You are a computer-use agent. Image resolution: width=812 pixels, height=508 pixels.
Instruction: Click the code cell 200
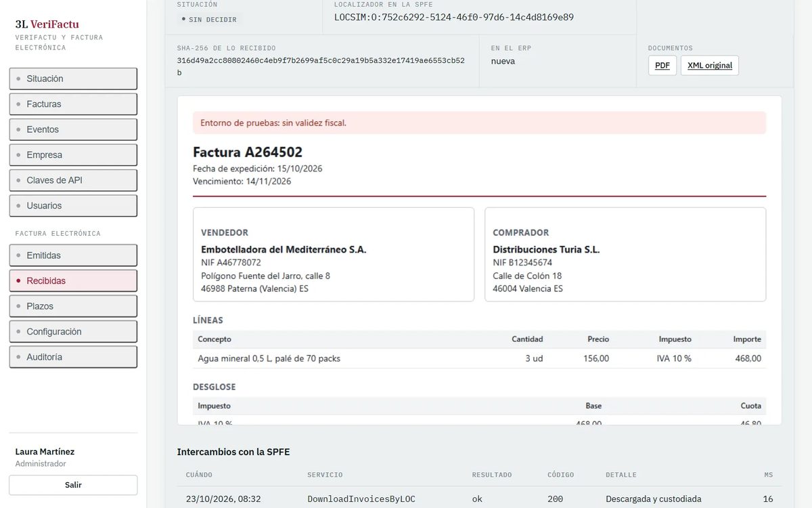555,499
